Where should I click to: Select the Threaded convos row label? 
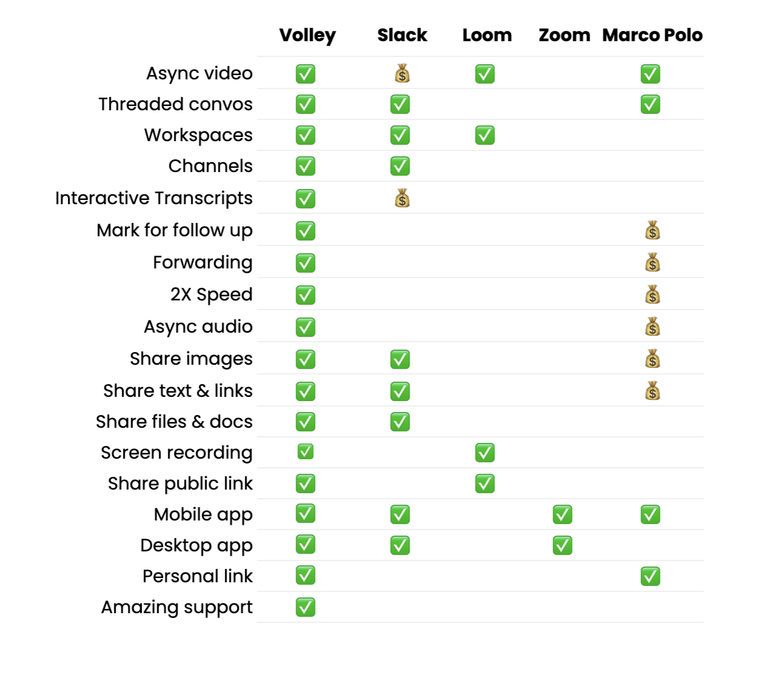click(176, 104)
